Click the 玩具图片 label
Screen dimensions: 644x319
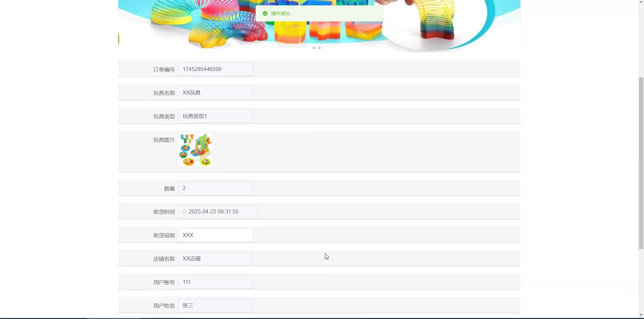164,140
